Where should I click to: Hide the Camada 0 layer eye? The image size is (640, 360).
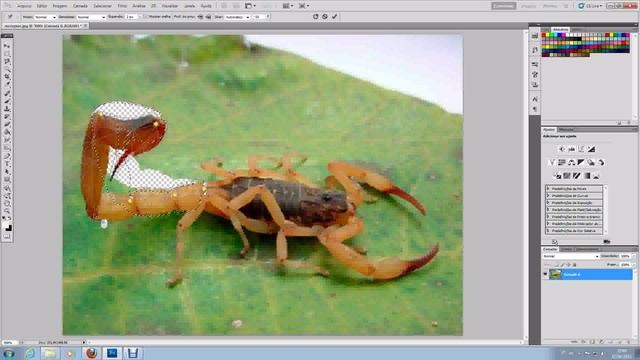click(545, 274)
